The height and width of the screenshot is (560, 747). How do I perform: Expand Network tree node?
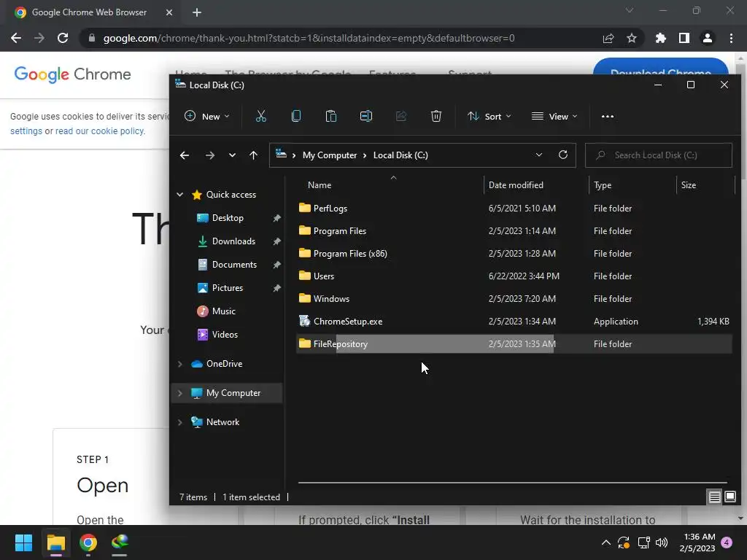[180, 422]
